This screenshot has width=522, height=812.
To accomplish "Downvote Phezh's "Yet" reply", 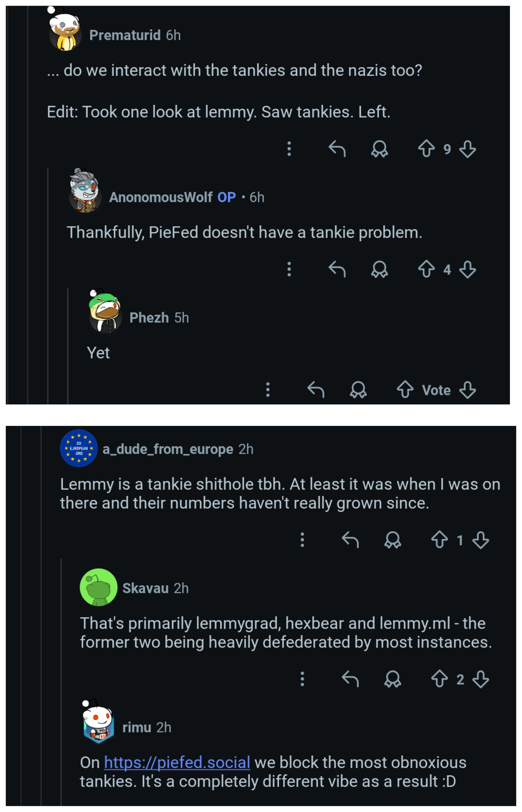I will tap(467, 390).
